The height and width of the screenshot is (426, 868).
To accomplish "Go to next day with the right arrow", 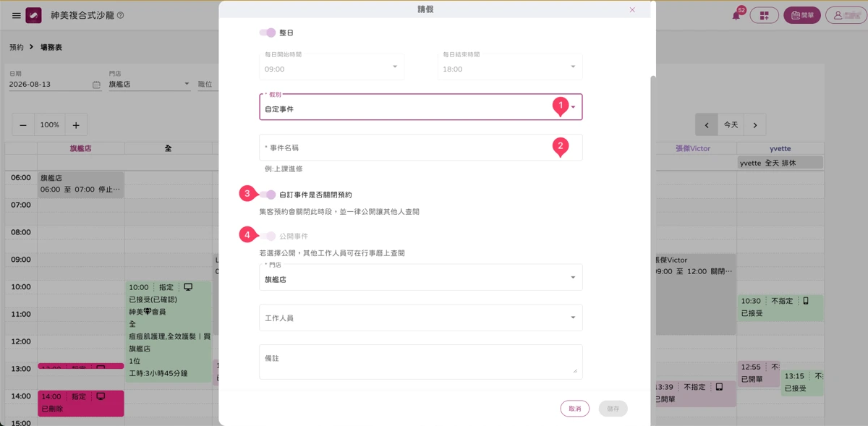I will click(755, 125).
